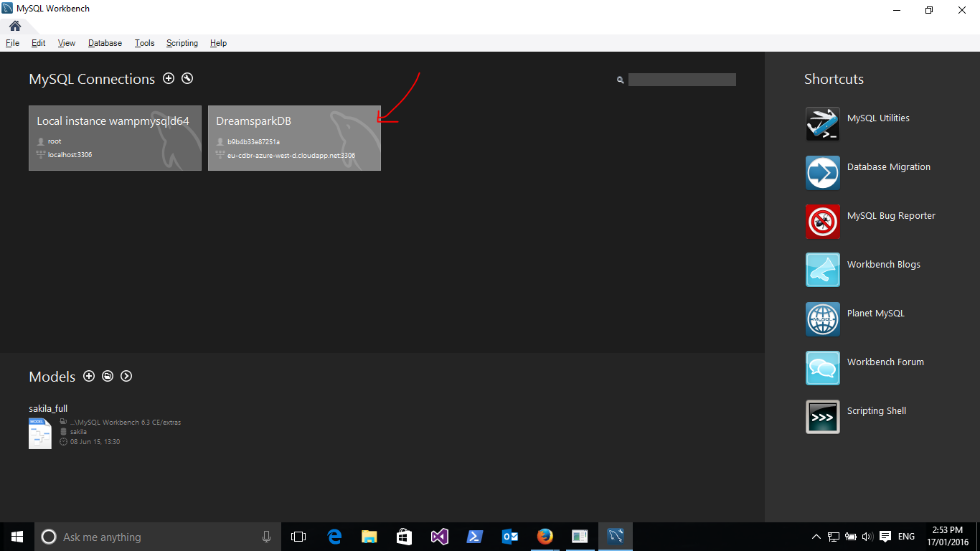Open the Local instance wampmysqld64 connection
This screenshot has width=980, height=551.
(115, 138)
